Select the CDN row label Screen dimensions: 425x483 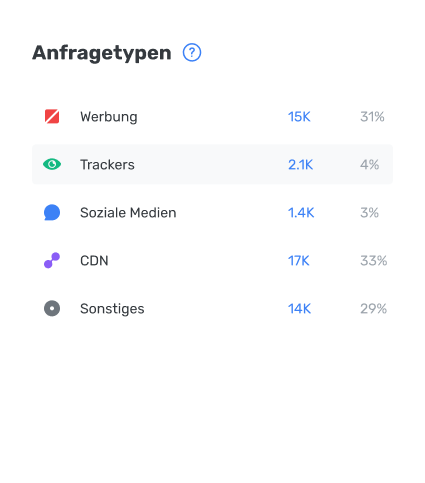tap(94, 261)
